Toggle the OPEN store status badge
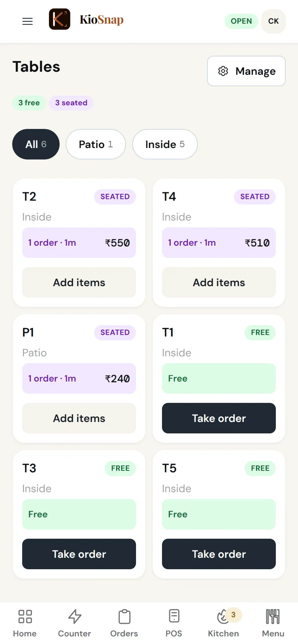 click(241, 21)
